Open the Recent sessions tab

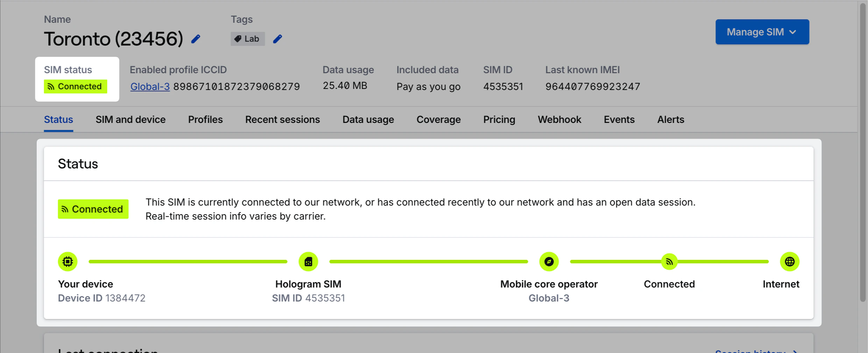pos(282,119)
